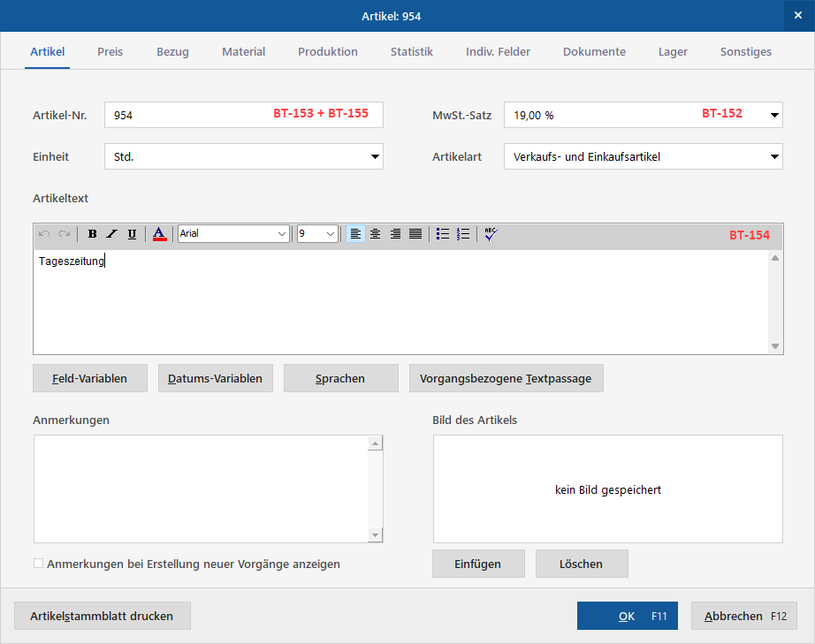Screen dimensions: 815x644
Task: Right-align the article text
Action: click(395, 234)
